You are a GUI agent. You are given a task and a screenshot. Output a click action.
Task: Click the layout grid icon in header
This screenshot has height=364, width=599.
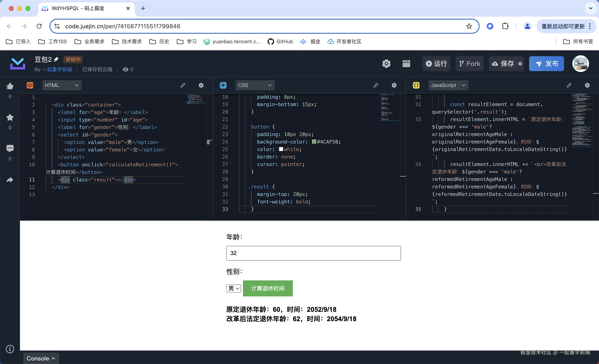(406, 64)
